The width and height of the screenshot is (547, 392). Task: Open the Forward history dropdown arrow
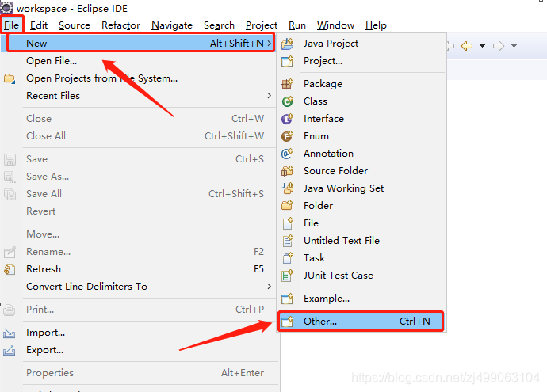coord(514,46)
